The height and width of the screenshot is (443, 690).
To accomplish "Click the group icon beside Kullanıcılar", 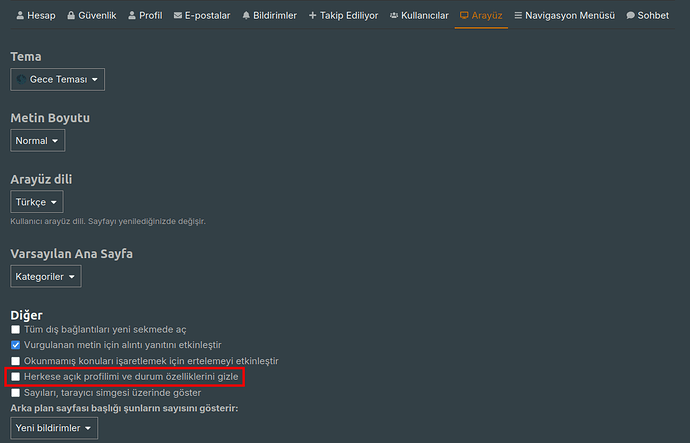I will click(x=394, y=16).
